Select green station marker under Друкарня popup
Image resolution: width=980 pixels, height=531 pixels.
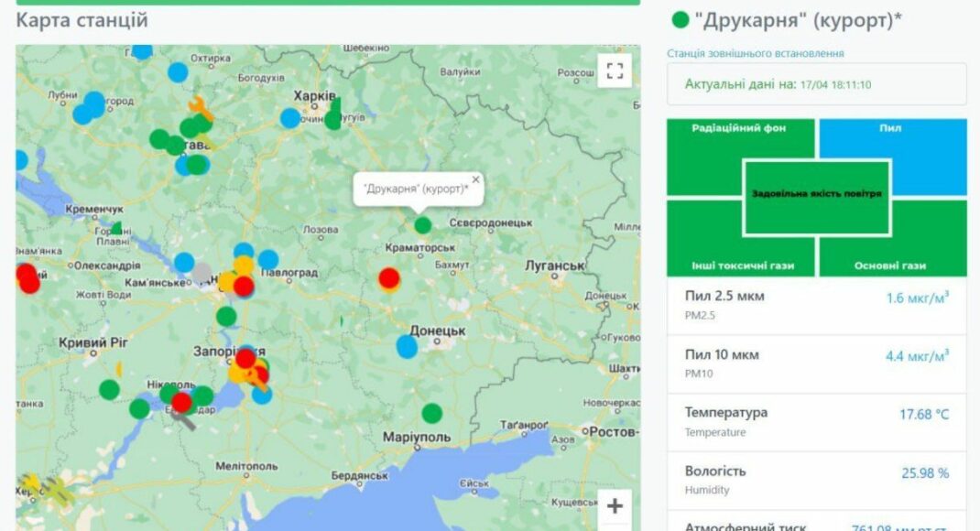(423, 225)
